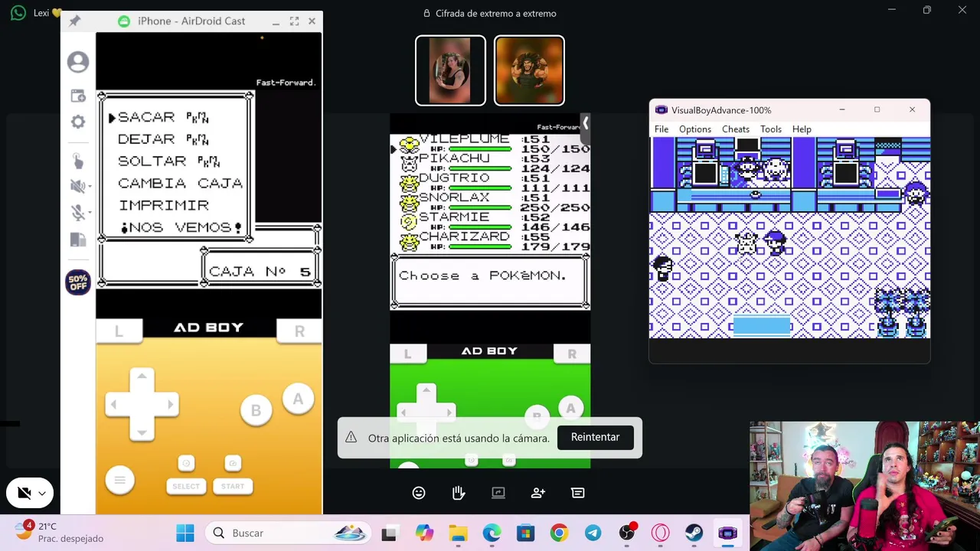This screenshot has width=980, height=551.
Task: Tap the A button on the yellow emulator
Action: pos(298,399)
